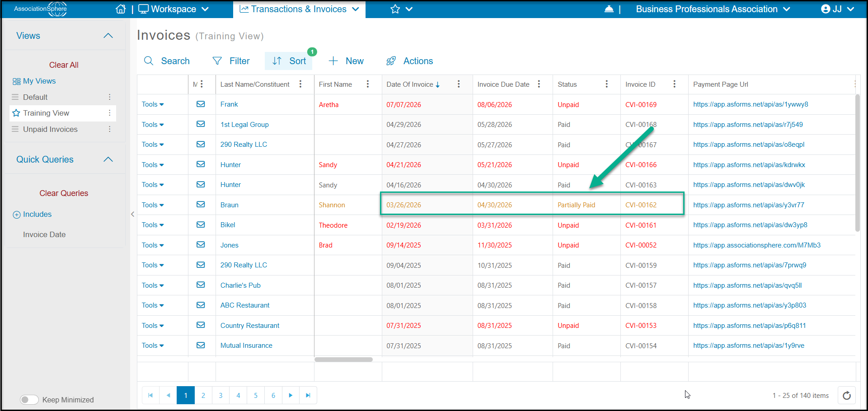Click the horizontal scrollbar under the grid
This screenshot has height=411, width=868.
343,360
